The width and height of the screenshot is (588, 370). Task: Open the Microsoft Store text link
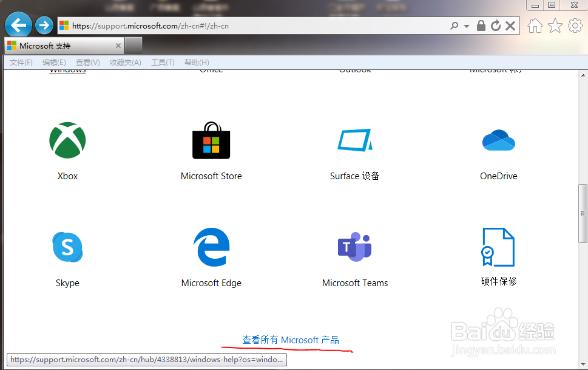[x=211, y=176]
